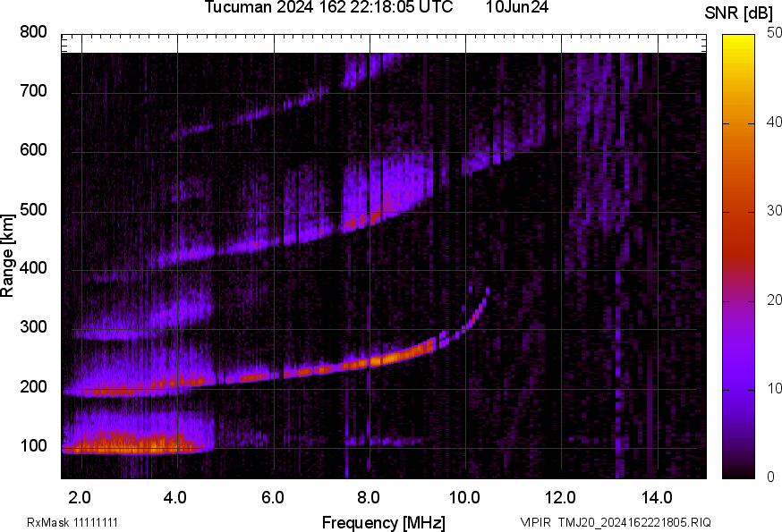
Task: Click the frequency tick label '14.0'
Action: pos(657,498)
